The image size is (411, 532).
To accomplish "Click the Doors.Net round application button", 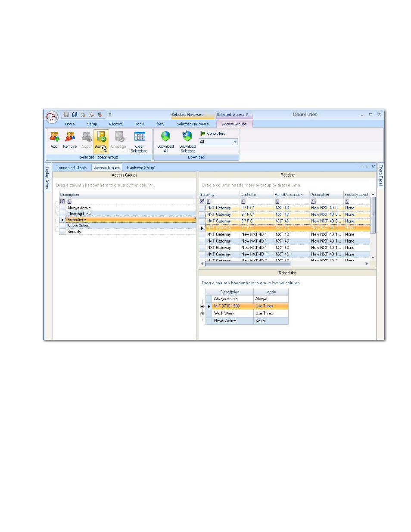I will pyautogui.click(x=52, y=117).
